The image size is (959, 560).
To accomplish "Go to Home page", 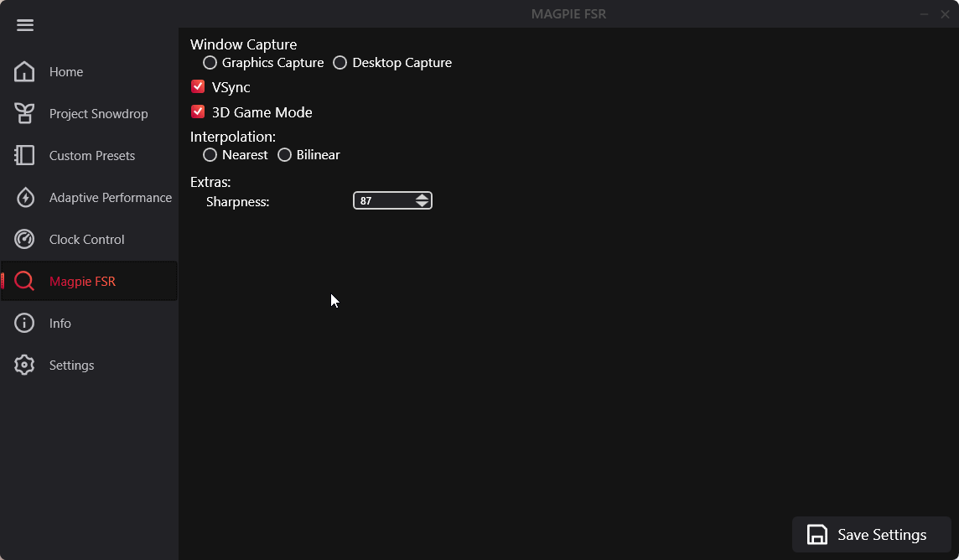I will [66, 71].
